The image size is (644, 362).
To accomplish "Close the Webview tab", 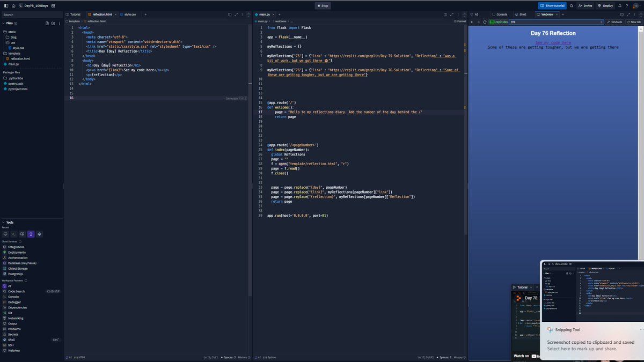I will pyautogui.click(x=557, y=14).
